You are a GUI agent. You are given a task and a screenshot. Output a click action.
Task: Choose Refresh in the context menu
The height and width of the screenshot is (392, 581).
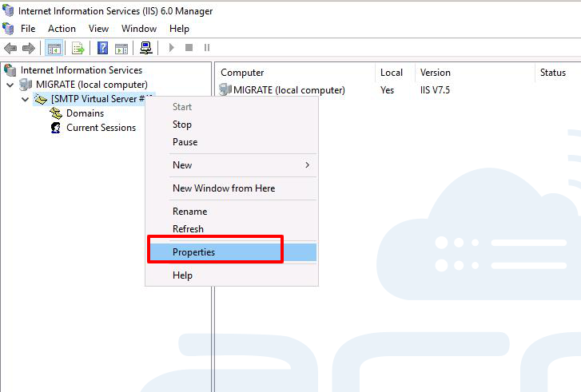232,229
